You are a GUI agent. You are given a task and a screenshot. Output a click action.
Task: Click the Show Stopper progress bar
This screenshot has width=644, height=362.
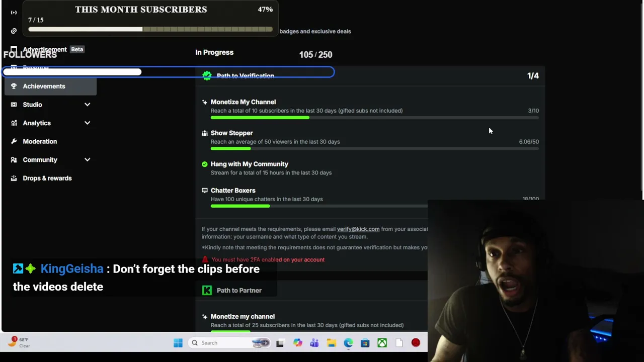coord(375,149)
